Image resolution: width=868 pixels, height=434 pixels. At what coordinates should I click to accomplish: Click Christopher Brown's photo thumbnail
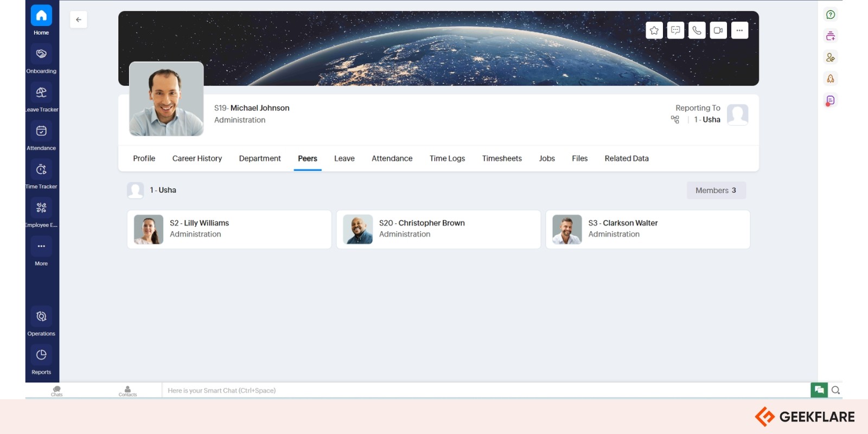click(x=358, y=229)
